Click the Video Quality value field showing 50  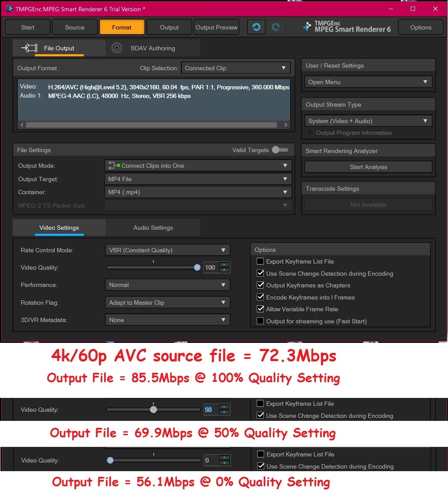pyautogui.click(x=211, y=410)
